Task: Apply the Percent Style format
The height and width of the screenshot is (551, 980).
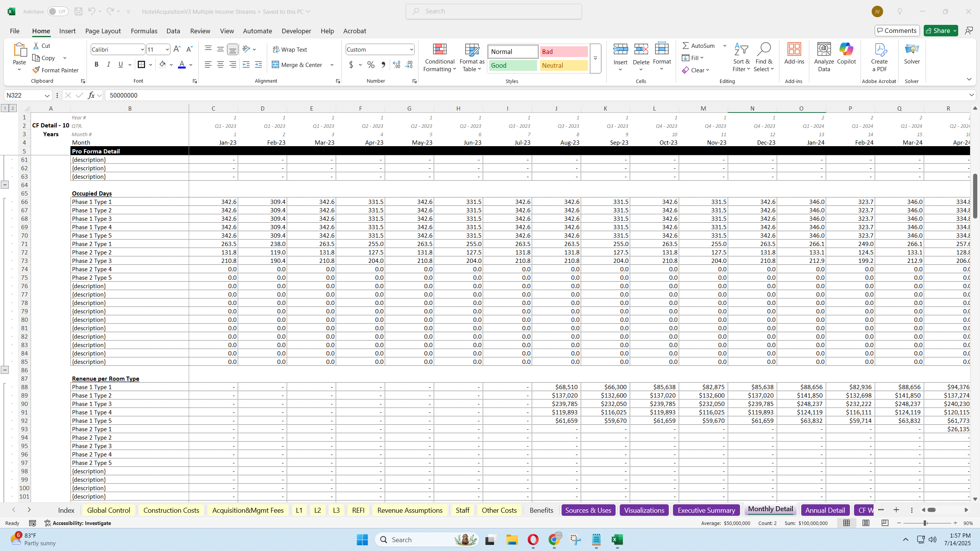Action: coord(370,65)
